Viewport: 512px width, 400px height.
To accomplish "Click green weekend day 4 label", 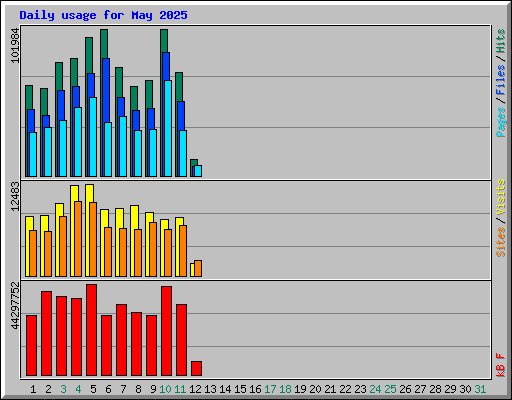I will point(78,389).
